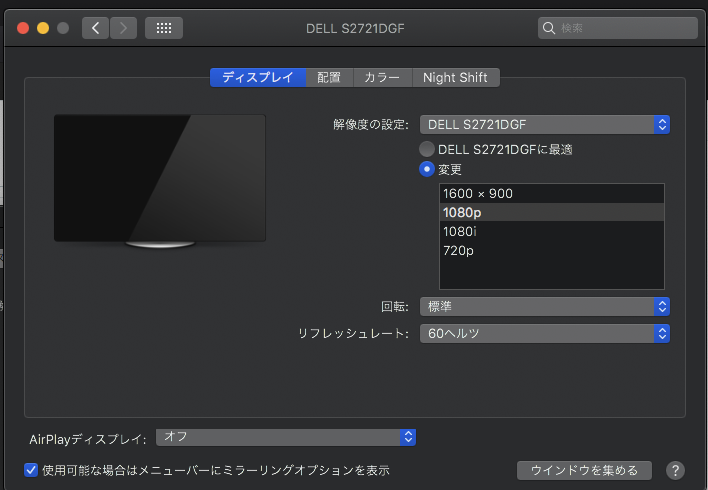Minimize the window with the yellow button

[43, 28]
